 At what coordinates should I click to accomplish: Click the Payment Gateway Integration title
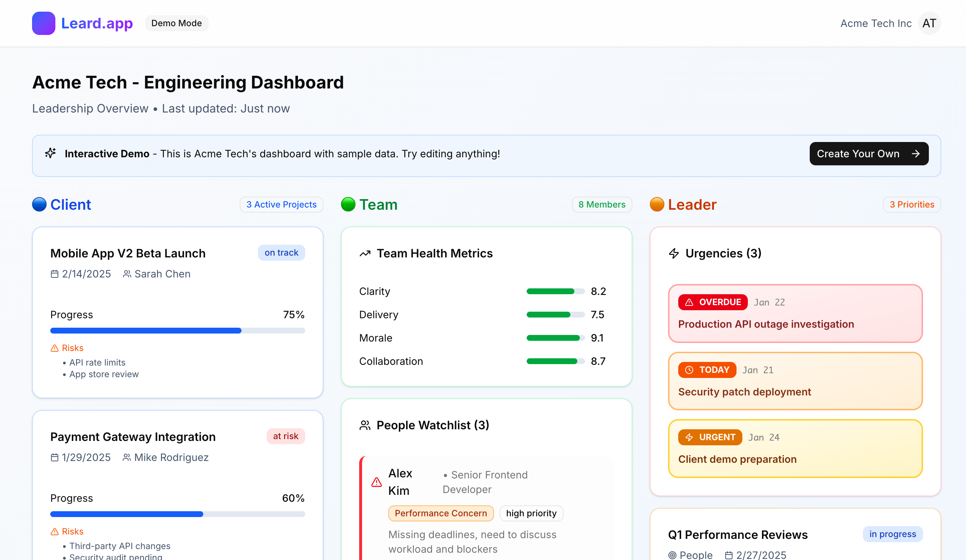coord(133,437)
